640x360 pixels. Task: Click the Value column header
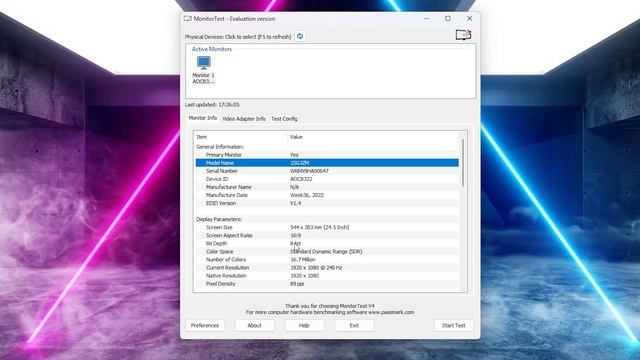[373, 137]
